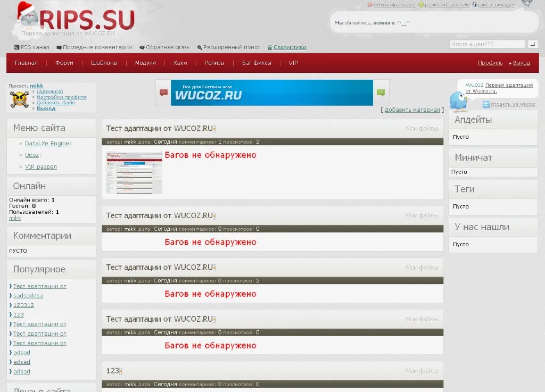
Task: Click the green chat icon right of the WUCOZ.RU banner
Action: click(381, 93)
